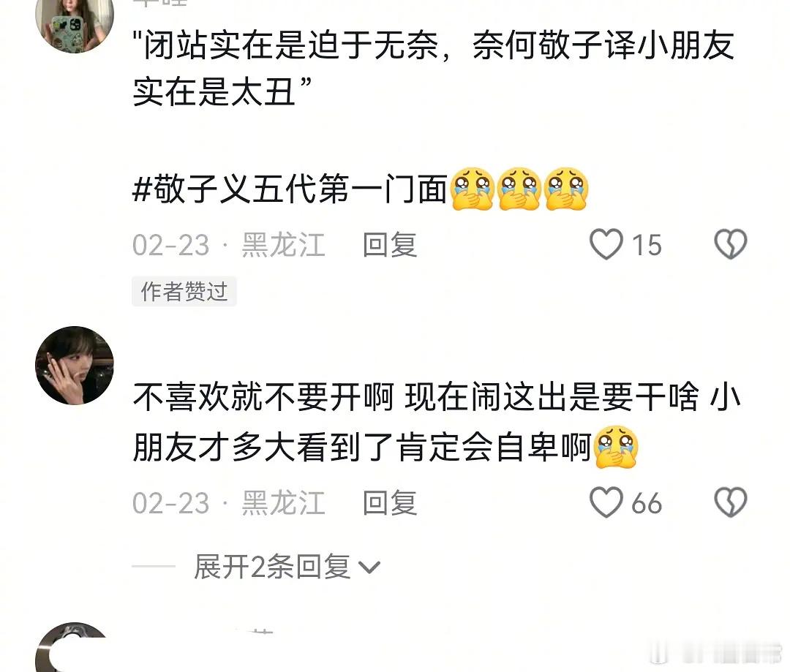The width and height of the screenshot is (790, 672).
Task: Like the comment with 66 likes
Action: [606, 502]
